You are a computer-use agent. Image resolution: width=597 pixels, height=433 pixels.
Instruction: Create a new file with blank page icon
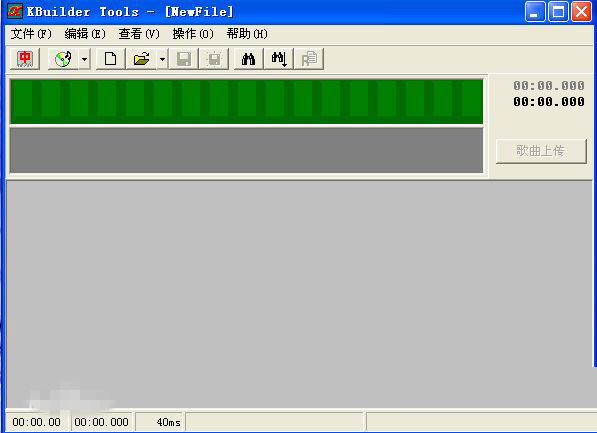tap(110, 59)
